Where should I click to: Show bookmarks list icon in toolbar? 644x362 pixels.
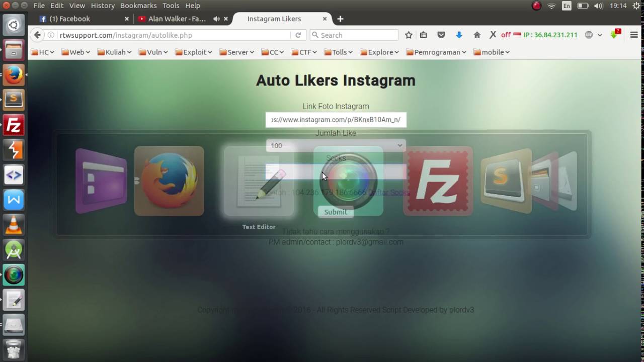coord(424,35)
